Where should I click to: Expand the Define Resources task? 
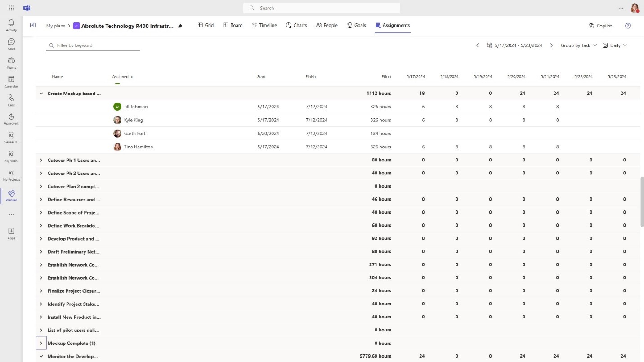click(x=41, y=199)
